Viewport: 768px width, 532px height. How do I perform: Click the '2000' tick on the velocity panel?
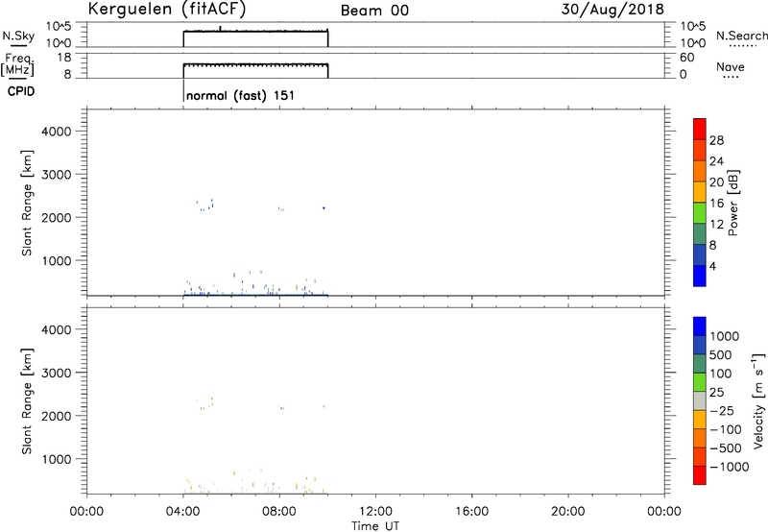(x=57, y=416)
